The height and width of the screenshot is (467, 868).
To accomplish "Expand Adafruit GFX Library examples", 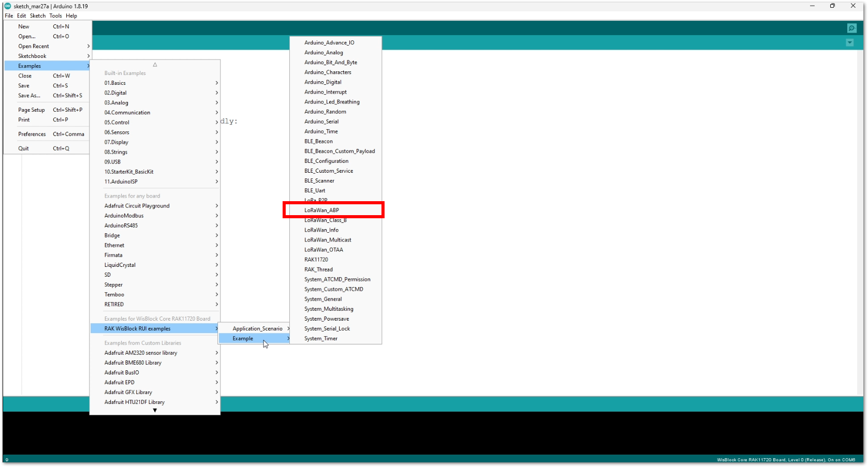I will pos(155,392).
